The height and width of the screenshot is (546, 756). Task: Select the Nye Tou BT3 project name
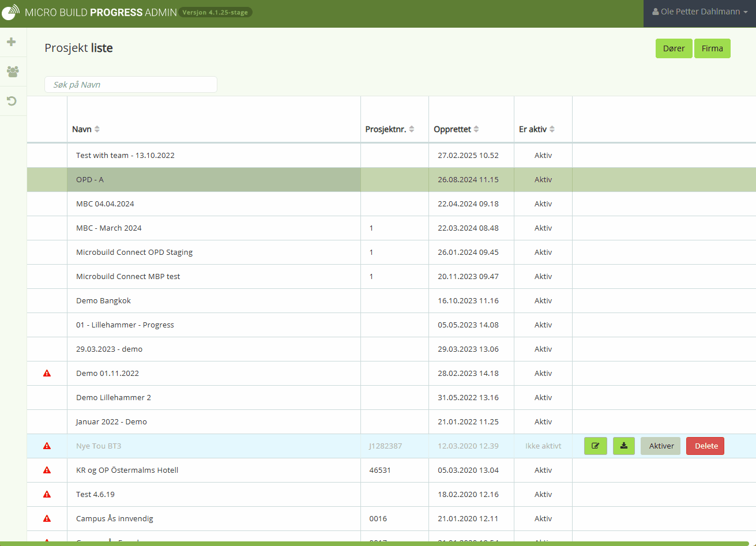pyautogui.click(x=99, y=446)
